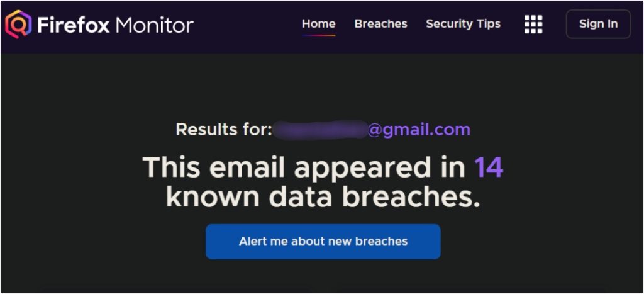This screenshot has height=294, width=644.
Task: Click the heading text This email appeared in
Action: tap(304, 167)
